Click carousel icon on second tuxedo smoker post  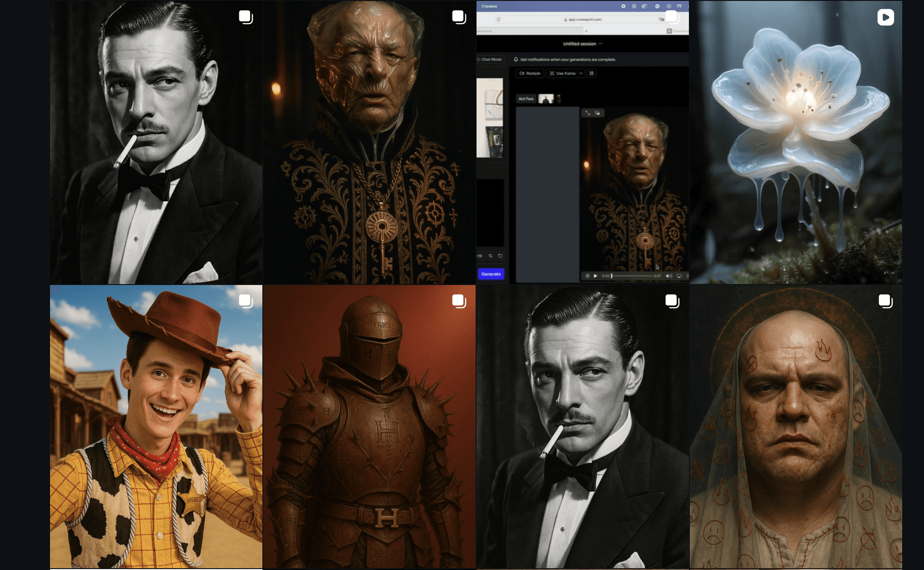[672, 301]
